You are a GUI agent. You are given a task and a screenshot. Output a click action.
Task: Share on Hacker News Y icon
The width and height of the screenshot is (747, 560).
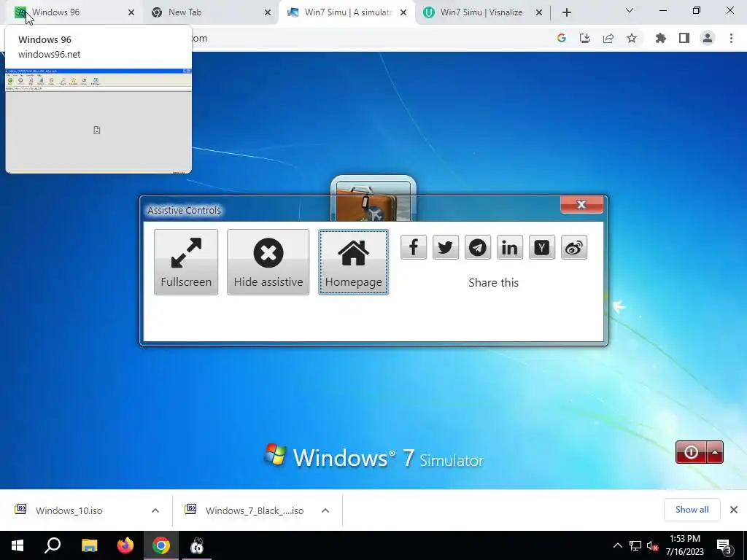[542, 247]
